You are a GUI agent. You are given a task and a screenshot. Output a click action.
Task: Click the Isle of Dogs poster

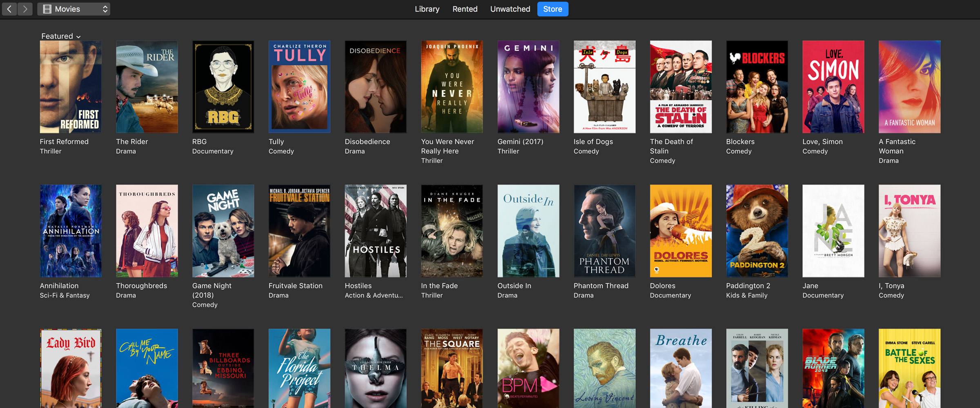(x=604, y=87)
